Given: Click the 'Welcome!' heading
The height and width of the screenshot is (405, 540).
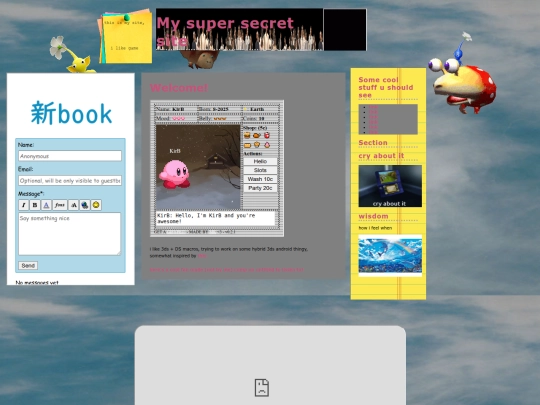Looking at the screenshot, I should 179,88.
